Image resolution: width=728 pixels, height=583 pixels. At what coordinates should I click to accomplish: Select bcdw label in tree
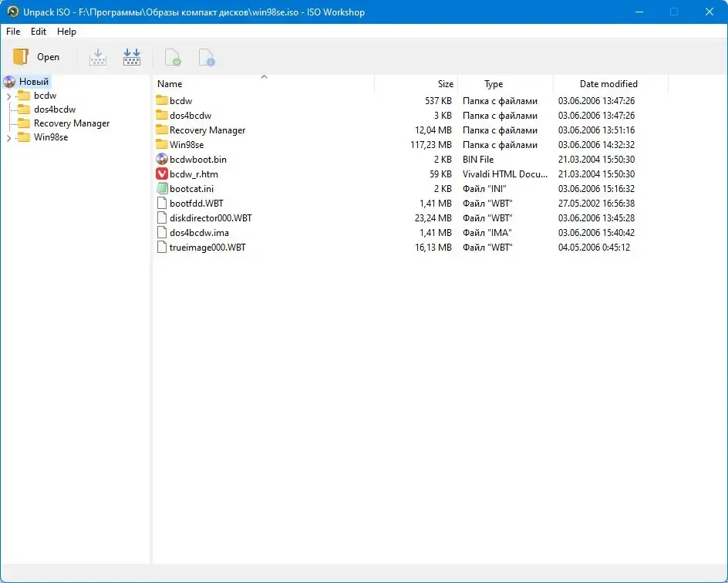coord(45,96)
